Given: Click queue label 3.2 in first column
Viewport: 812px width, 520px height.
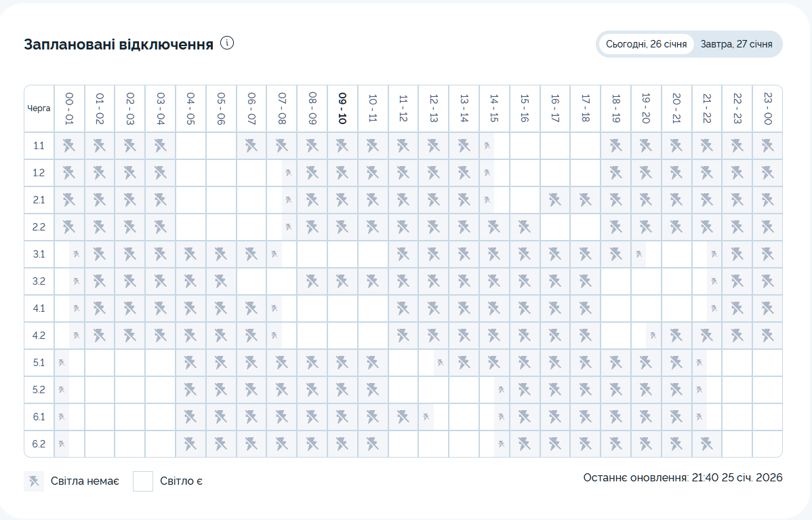Looking at the screenshot, I should point(39,281).
